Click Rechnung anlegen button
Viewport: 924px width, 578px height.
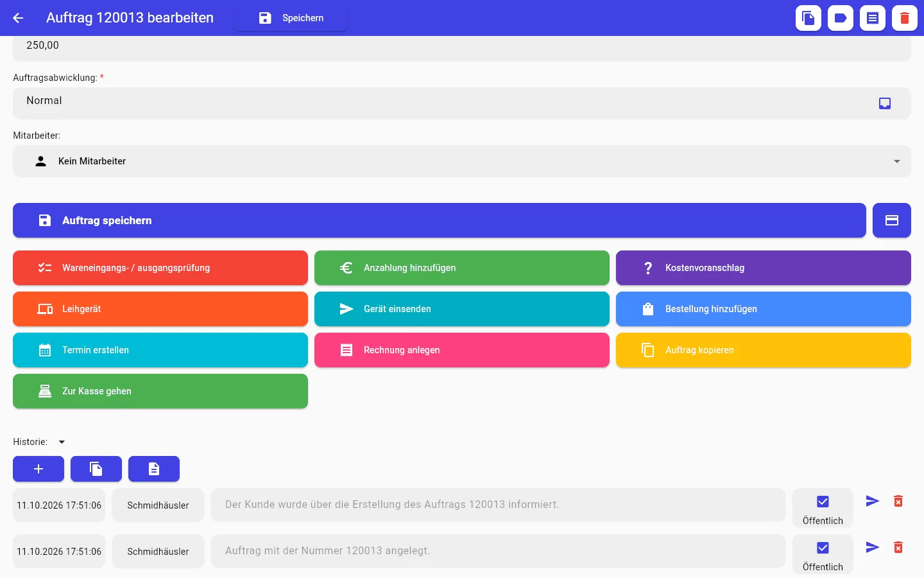tap(462, 350)
